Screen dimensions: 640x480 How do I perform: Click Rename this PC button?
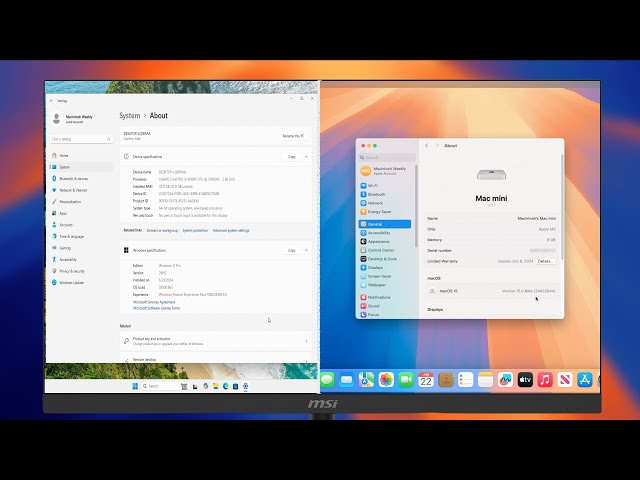point(293,136)
